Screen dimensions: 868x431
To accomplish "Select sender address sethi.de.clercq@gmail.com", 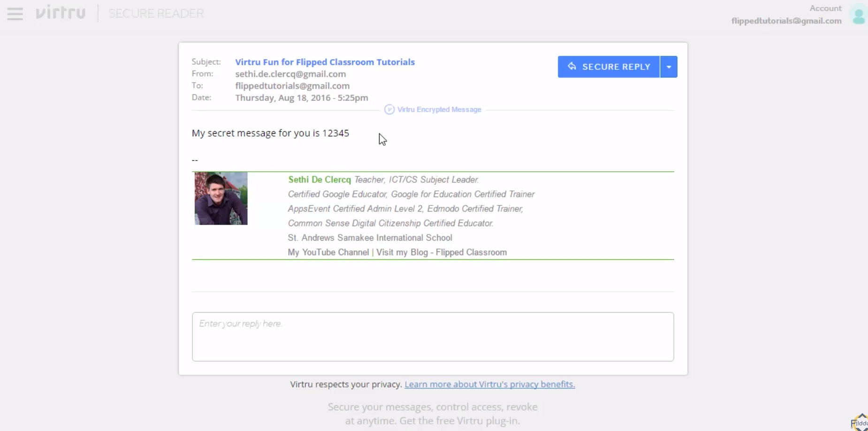I will pos(290,74).
